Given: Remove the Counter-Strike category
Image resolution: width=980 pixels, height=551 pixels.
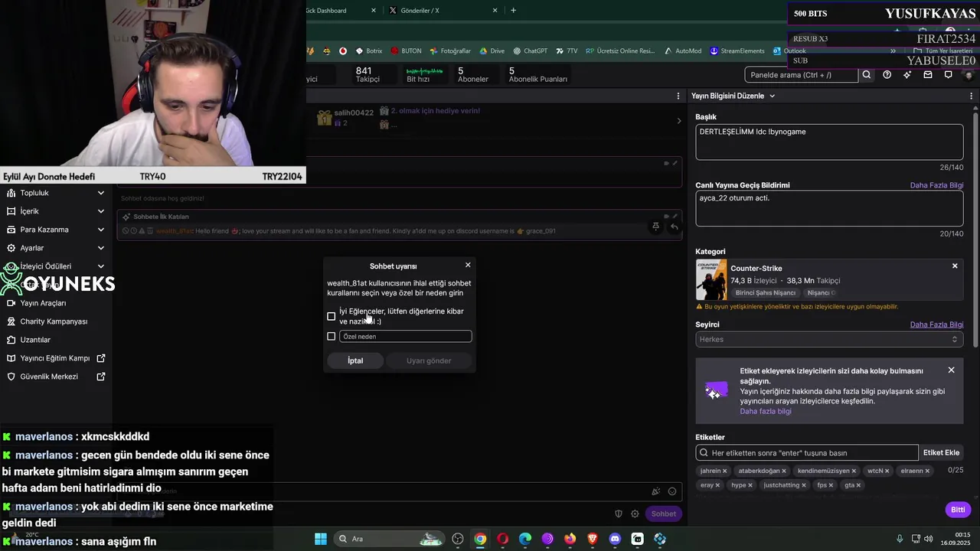Looking at the screenshot, I should click(955, 266).
